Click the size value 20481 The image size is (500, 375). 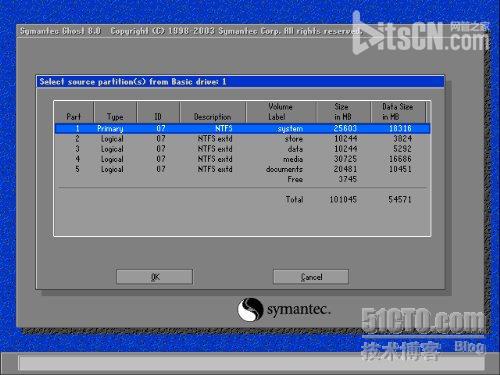(345, 169)
